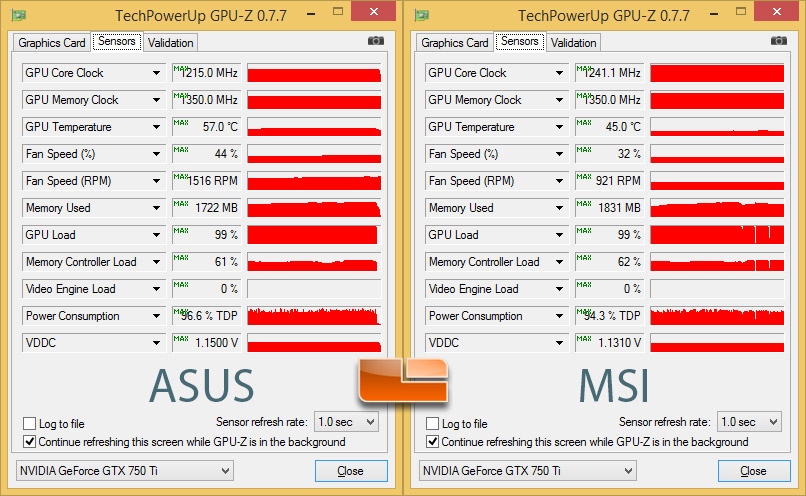The width and height of the screenshot is (806, 496).
Task: Click GPU Load history graph in MSI window
Action: tap(717, 235)
